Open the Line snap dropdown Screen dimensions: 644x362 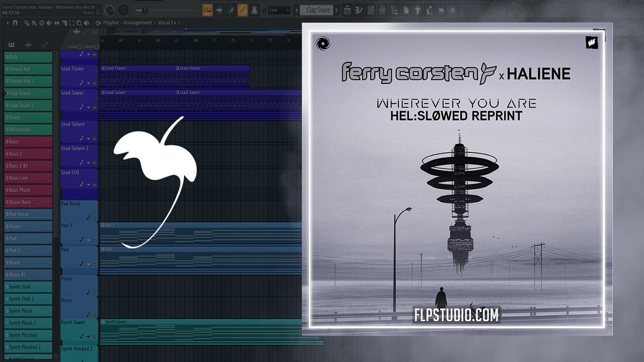point(279,10)
